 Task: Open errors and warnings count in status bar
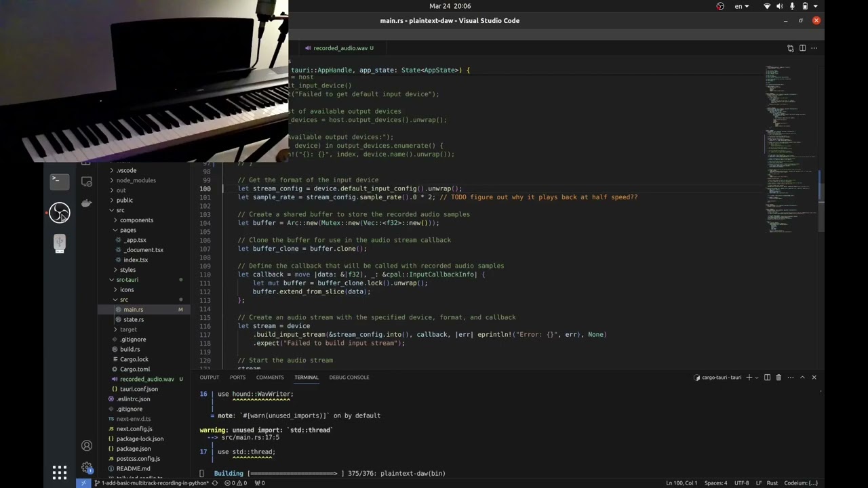(x=235, y=483)
